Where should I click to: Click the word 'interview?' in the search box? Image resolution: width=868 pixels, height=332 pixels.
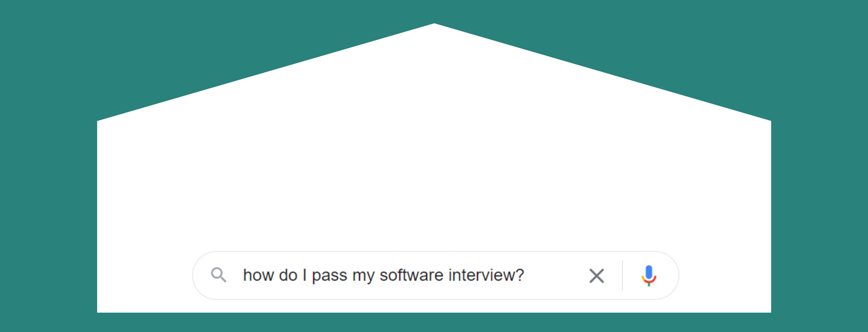pos(486,276)
